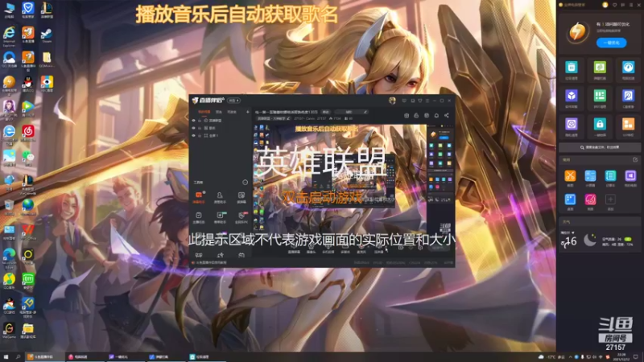644x362 pixels.
Task: Open the orange highlighted tool in the toolbox
Action: coord(199,197)
